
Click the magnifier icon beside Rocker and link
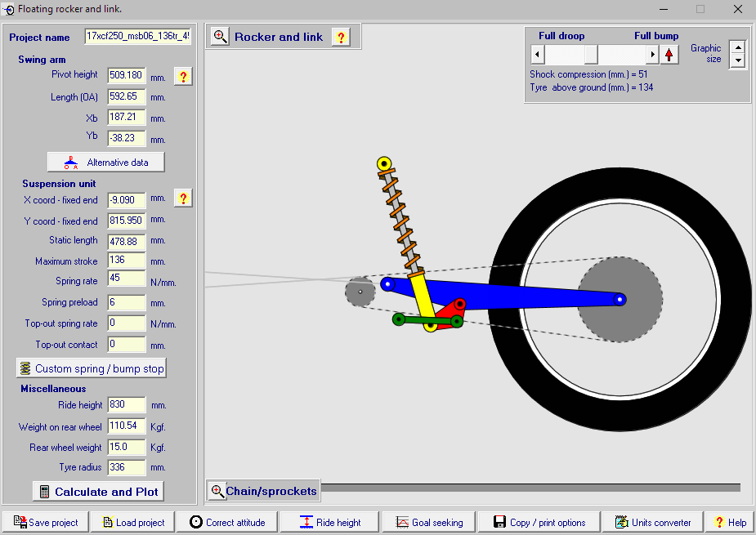click(x=220, y=37)
